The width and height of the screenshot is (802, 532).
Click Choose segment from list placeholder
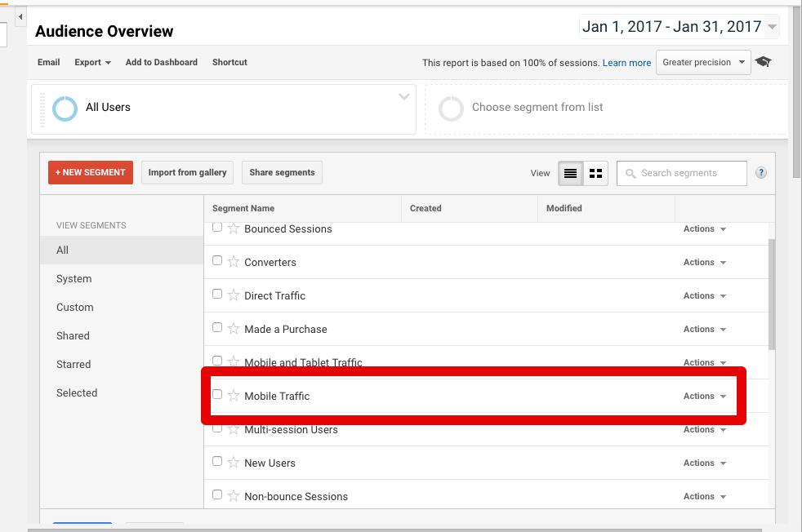[537, 108]
